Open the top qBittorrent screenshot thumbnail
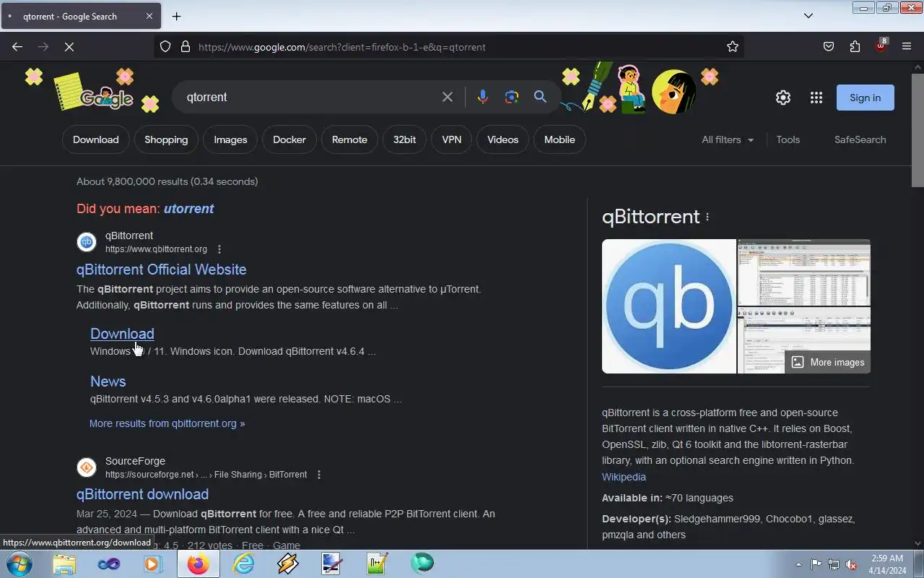924x578 pixels. pyautogui.click(x=804, y=272)
